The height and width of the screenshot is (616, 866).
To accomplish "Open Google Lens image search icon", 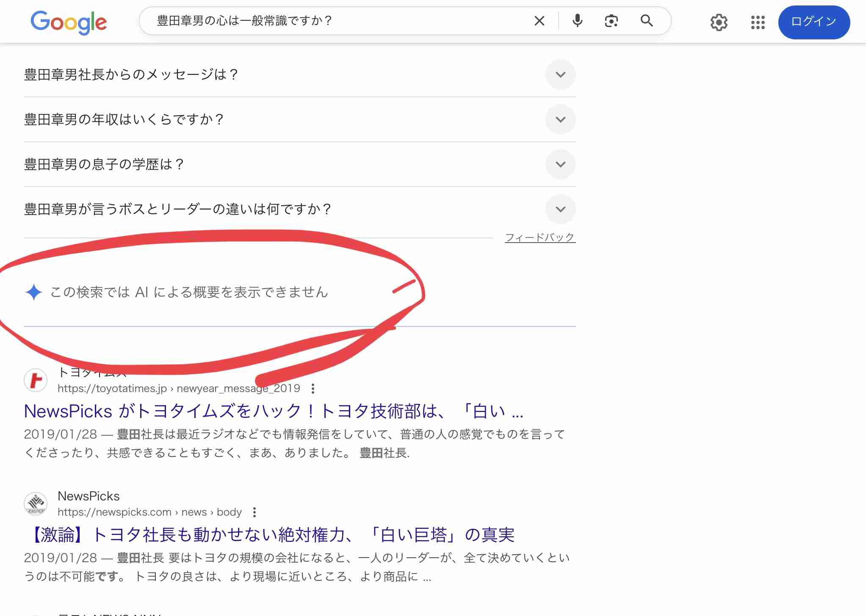I will pyautogui.click(x=611, y=21).
